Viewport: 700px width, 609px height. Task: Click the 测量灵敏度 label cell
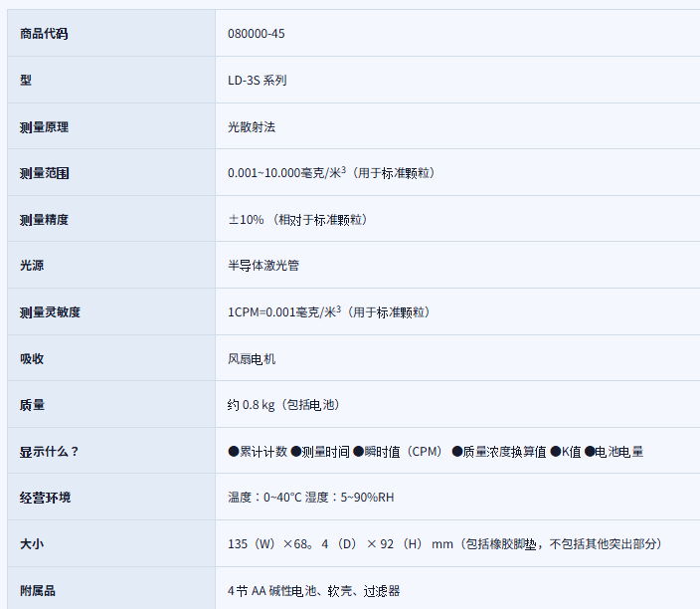click(50, 312)
